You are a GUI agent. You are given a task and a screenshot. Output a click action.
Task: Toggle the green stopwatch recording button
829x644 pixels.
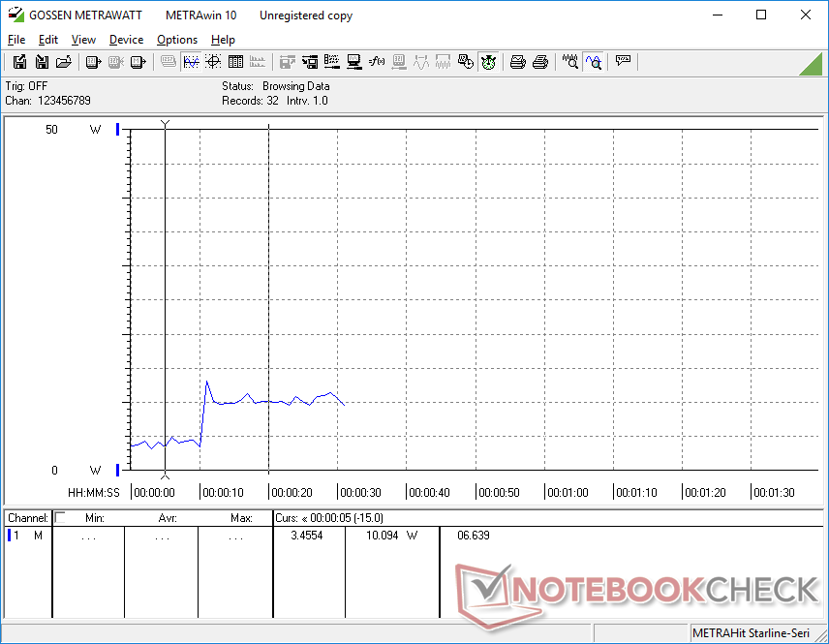488,62
